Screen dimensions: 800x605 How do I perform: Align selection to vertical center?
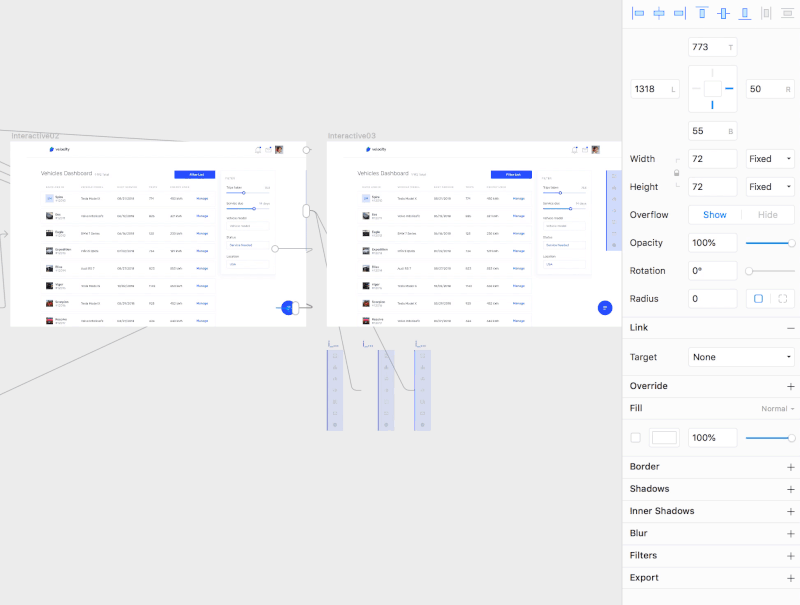click(x=723, y=13)
